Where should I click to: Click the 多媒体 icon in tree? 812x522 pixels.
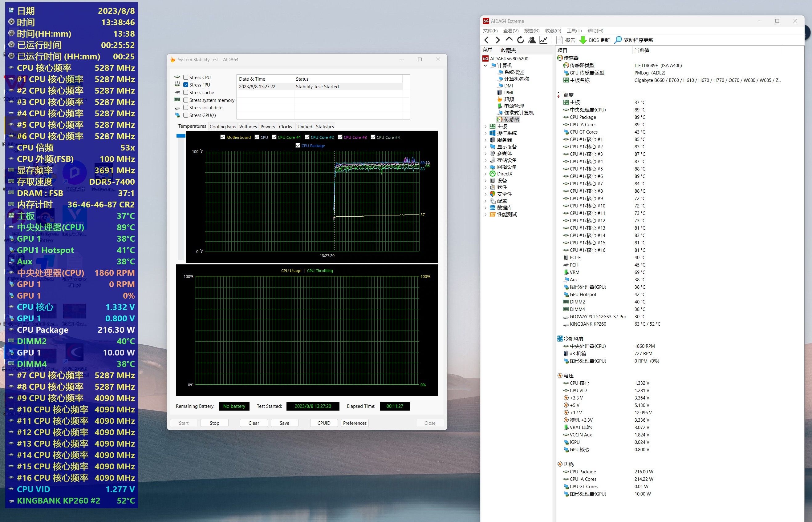[x=493, y=154]
